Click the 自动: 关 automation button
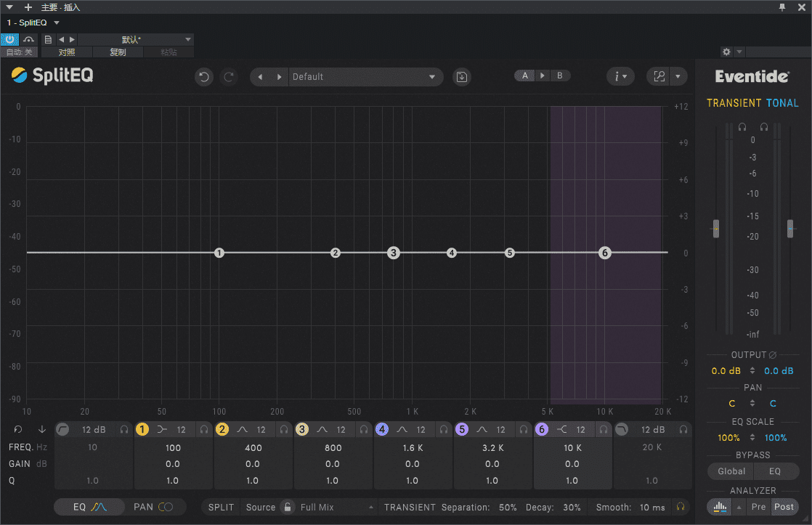812x525 pixels. tap(20, 52)
